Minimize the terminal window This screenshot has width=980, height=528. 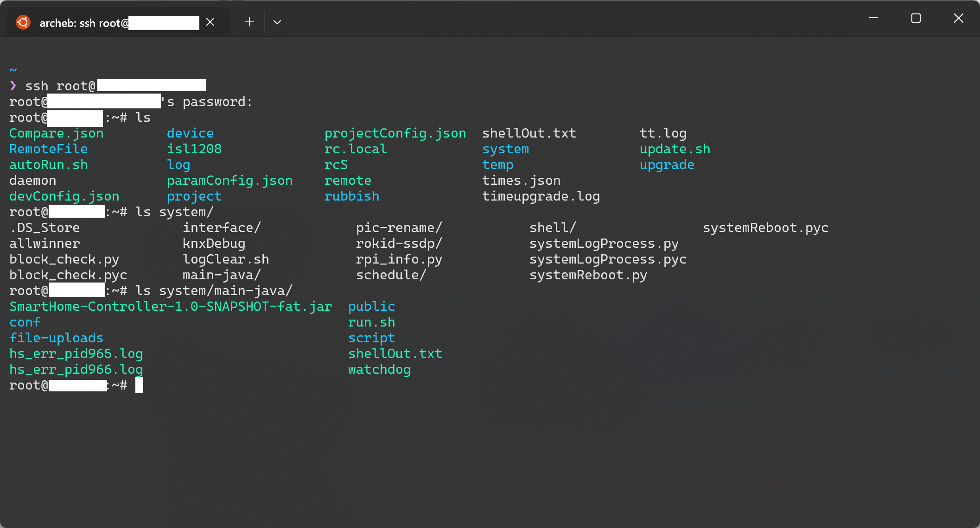coord(873,19)
